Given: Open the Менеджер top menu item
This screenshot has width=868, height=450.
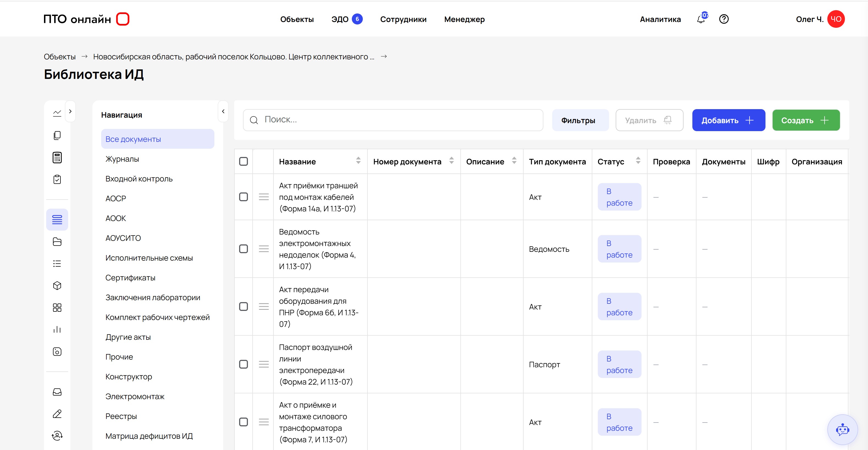Looking at the screenshot, I should [464, 19].
